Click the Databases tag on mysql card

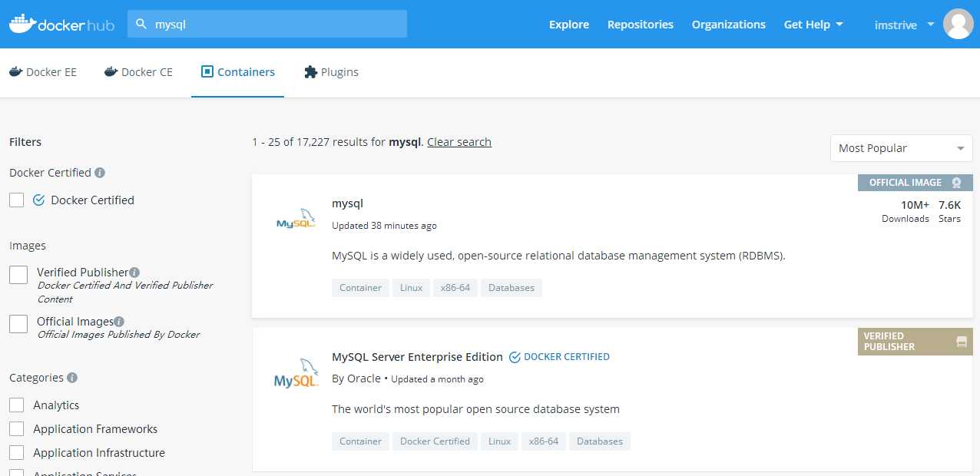coord(512,288)
